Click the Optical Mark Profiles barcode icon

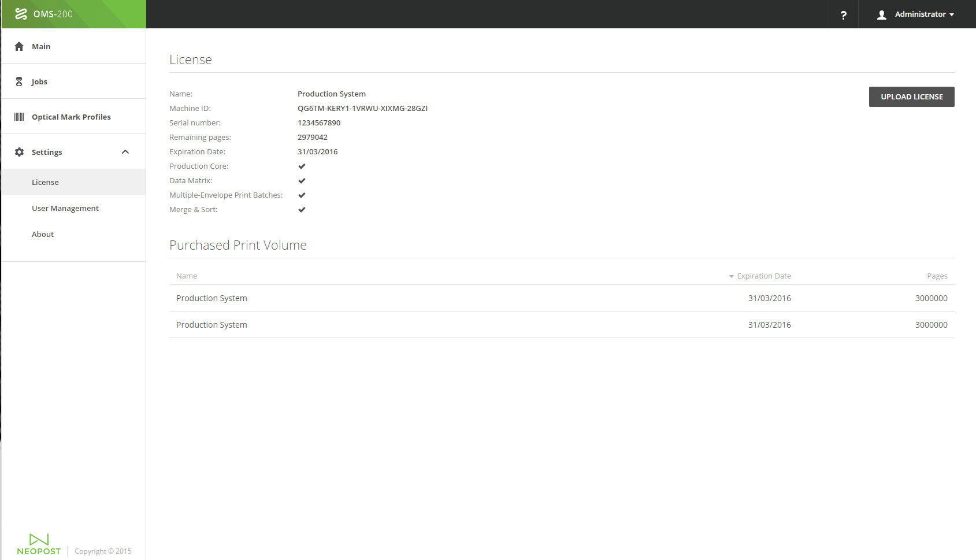[19, 117]
